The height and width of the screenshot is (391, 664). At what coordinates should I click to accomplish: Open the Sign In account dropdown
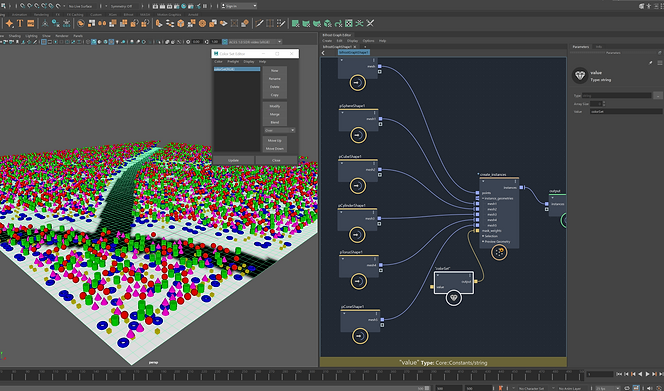click(239, 6)
